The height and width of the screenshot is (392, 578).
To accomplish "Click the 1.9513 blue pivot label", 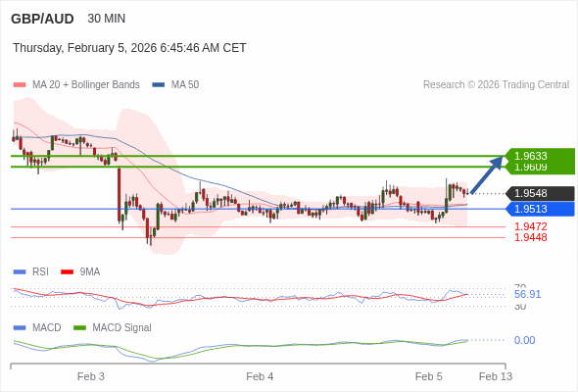I will pyautogui.click(x=540, y=209).
